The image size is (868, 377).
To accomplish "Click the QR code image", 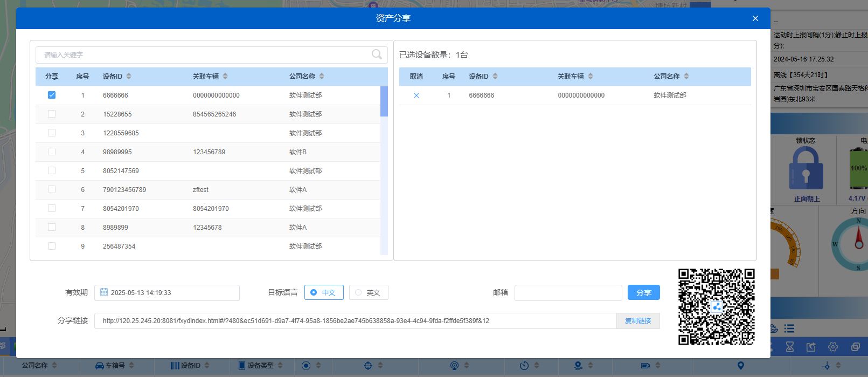I will [x=716, y=307].
